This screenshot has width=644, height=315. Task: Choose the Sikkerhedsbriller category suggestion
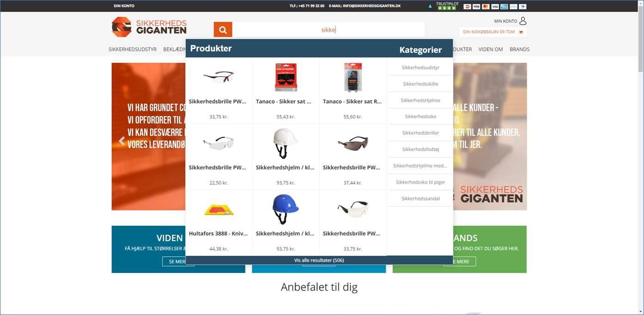click(420, 133)
